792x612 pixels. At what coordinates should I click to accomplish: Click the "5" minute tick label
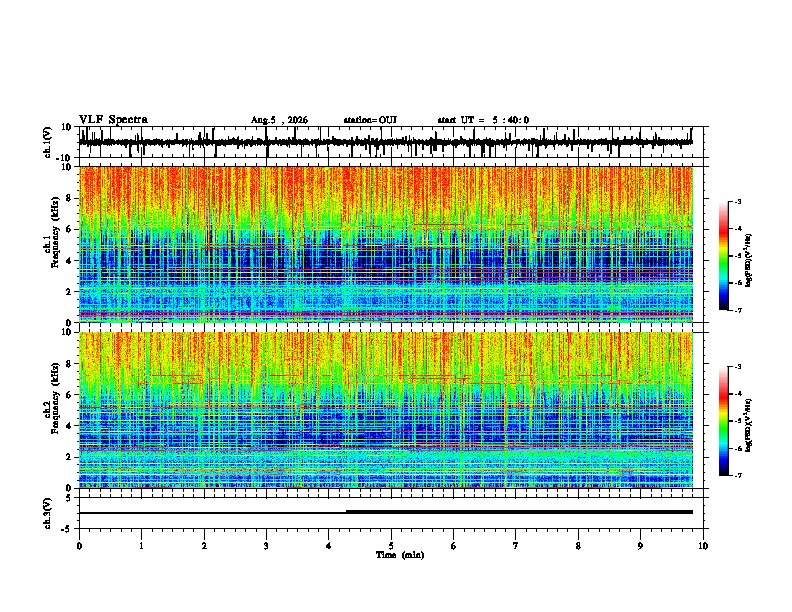click(x=391, y=546)
